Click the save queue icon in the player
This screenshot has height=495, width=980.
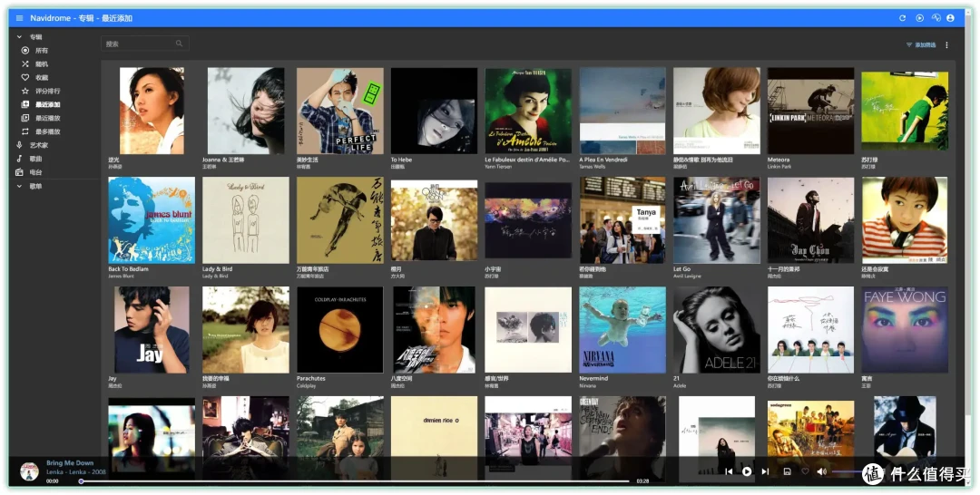[x=788, y=472]
